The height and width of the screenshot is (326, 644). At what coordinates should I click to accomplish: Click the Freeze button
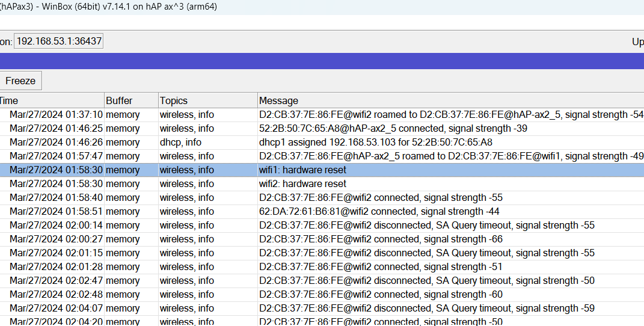click(20, 81)
